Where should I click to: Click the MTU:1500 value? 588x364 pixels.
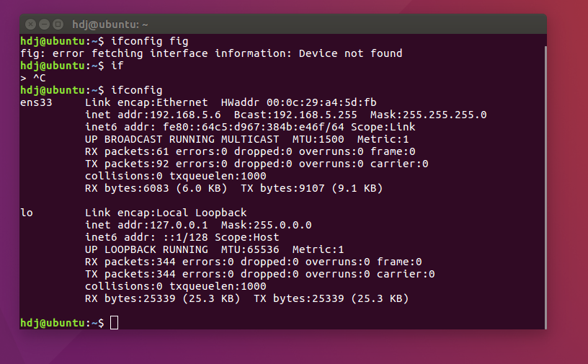tap(318, 139)
